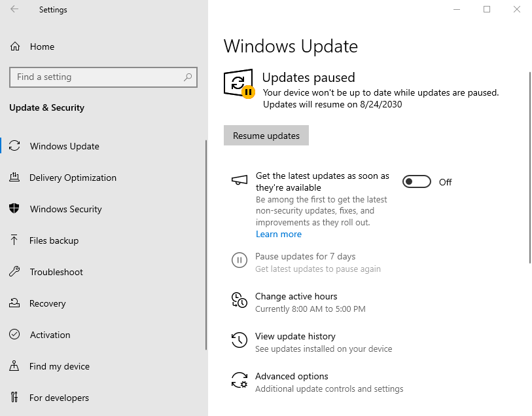This screenshot has height=416, width=532.
Task: Click 'See updates installed on your device' text
Action: coord(324,349)
